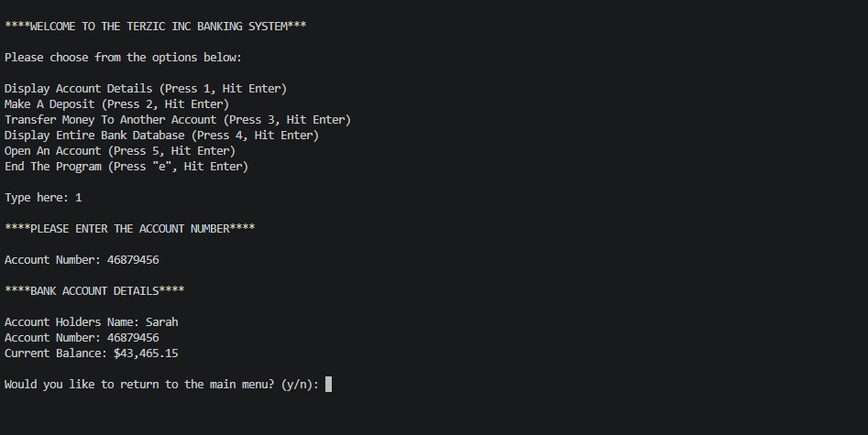Click the return to main menu prompt text
868x435 pixels.
pyautogui.click(x=139, y=385)
